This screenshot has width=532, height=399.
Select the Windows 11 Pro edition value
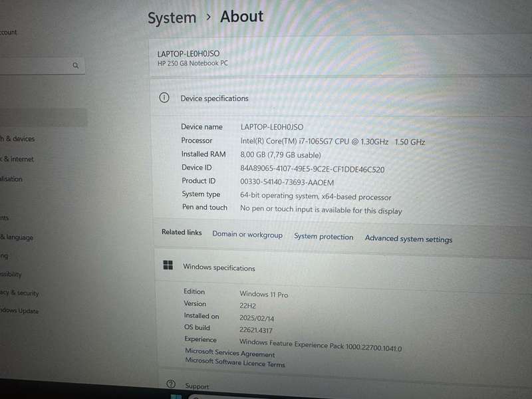263,294
